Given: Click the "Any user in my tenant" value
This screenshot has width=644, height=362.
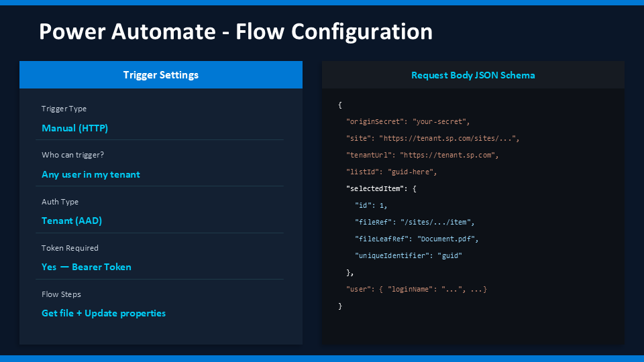Looking at the screenshot, I should (x=91, y=174).
